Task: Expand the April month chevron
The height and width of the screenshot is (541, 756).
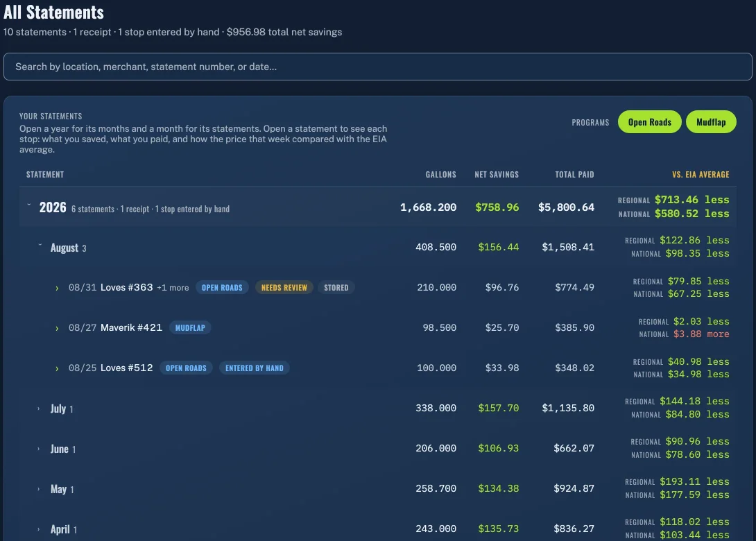Action: click(x=39, y=529)
